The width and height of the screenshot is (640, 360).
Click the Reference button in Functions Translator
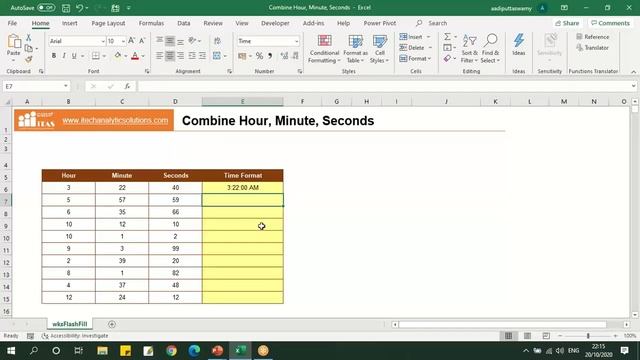592,37
